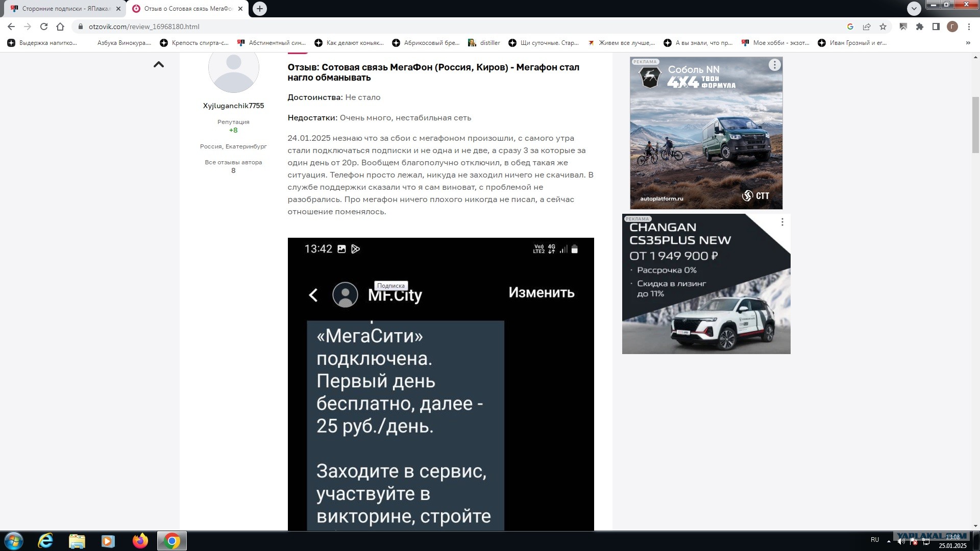Open the options menu on the Соболь NN ad

click(774, 65)
